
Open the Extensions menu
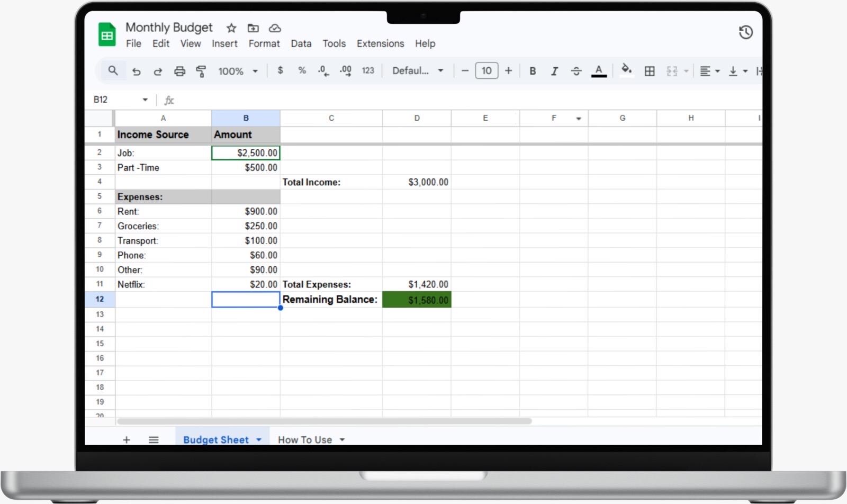[380, 43]
